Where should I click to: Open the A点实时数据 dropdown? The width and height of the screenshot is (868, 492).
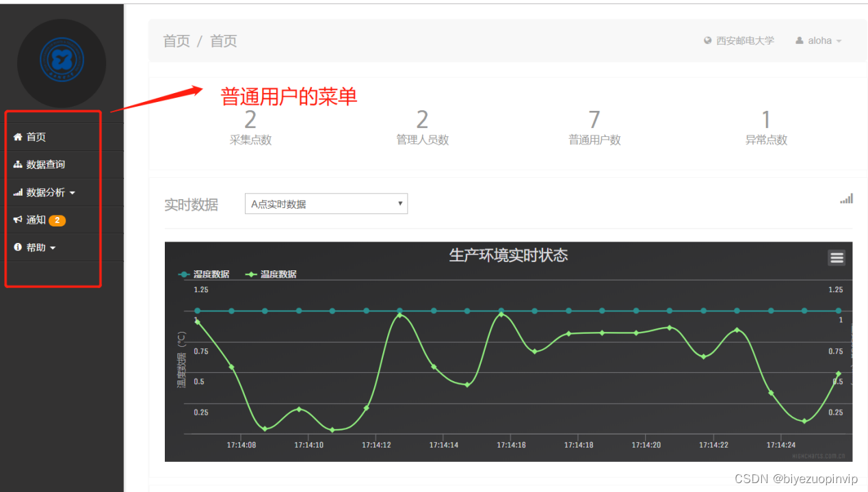(326, 203)
